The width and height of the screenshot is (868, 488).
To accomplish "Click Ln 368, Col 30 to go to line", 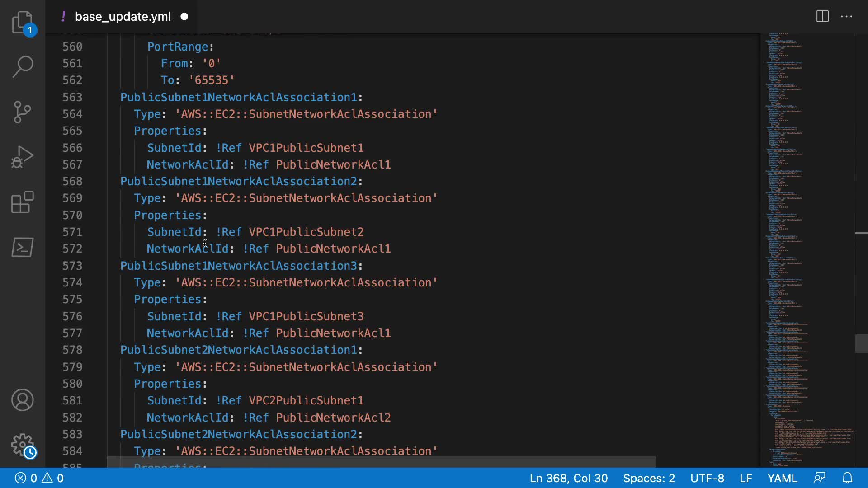I will [568, 478].
